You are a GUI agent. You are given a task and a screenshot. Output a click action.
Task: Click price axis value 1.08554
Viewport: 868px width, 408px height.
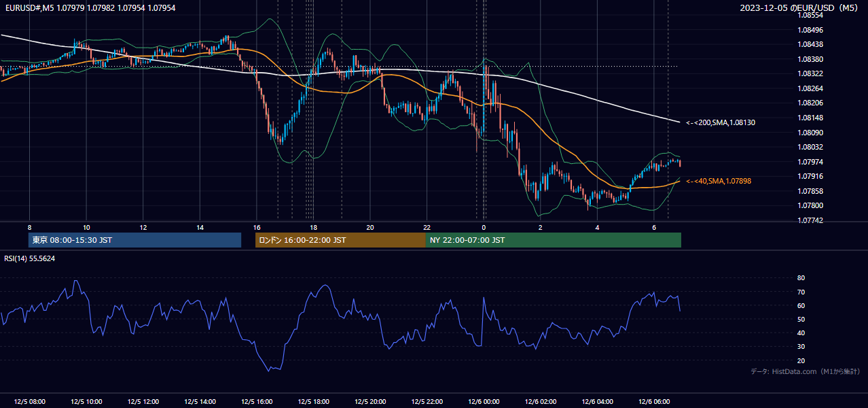point(810,15)
